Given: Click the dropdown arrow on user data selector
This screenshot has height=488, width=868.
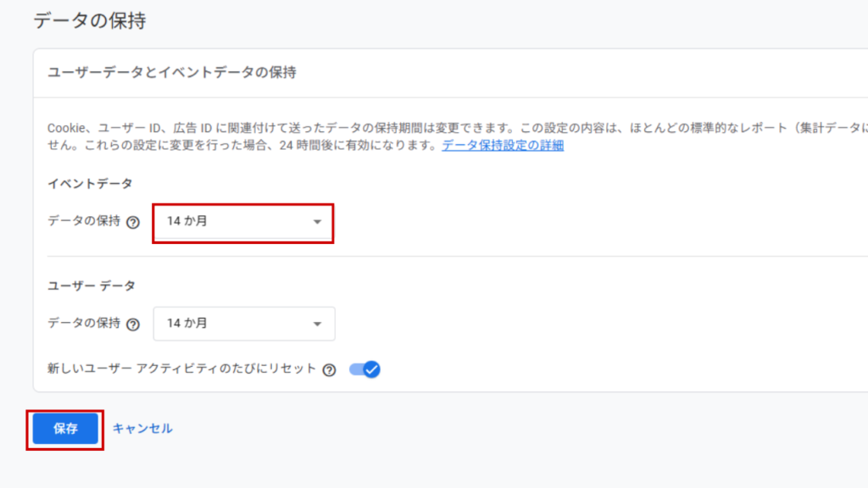Looking at the screenshot, I should [318, 324].
